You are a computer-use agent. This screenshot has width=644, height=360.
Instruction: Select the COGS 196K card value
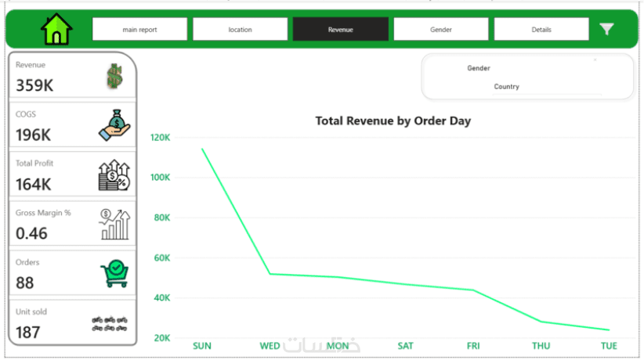33,135
